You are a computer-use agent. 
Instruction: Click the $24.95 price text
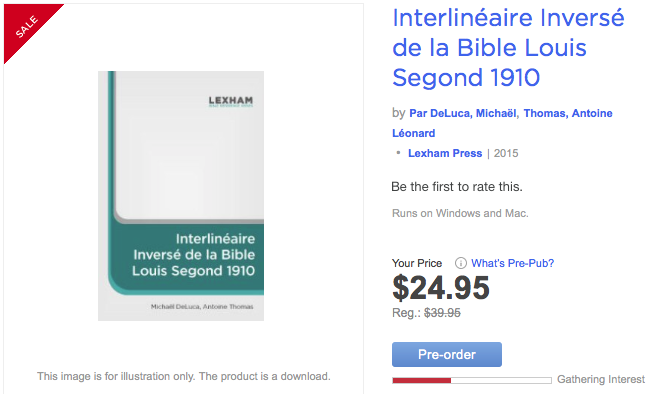(441, 288)
